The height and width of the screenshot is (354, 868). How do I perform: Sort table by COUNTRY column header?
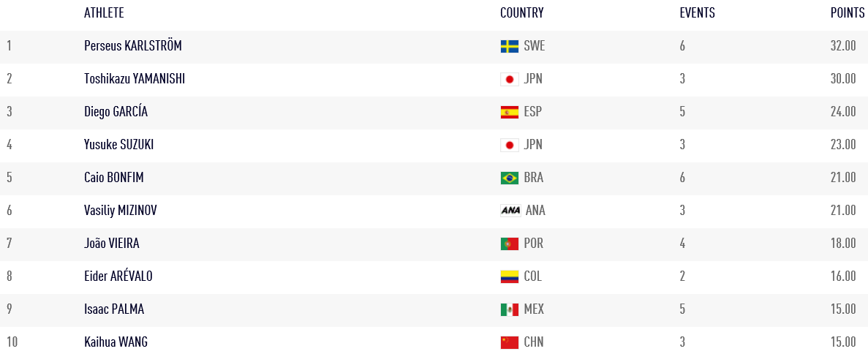tap(522, 12)
